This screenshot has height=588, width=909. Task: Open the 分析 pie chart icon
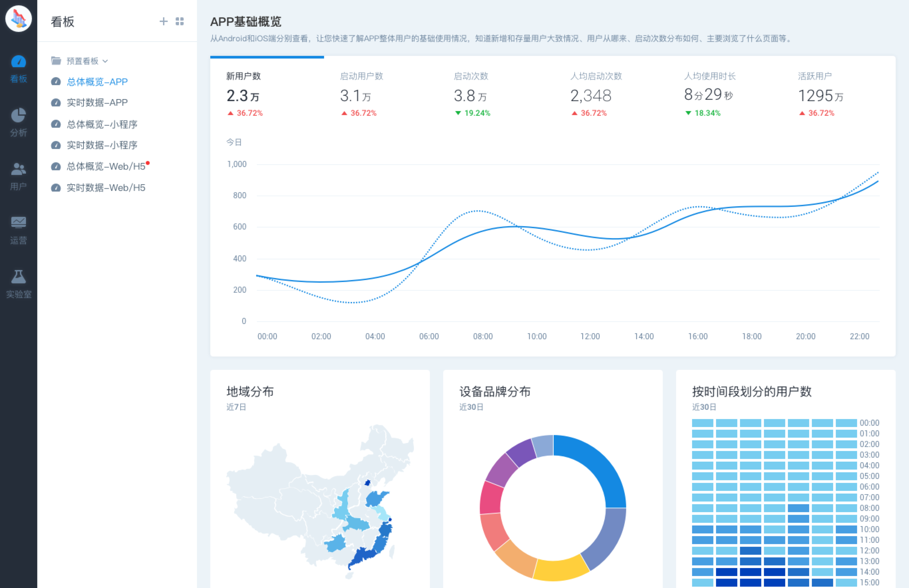pyautogui.click(x=18, y=115)
